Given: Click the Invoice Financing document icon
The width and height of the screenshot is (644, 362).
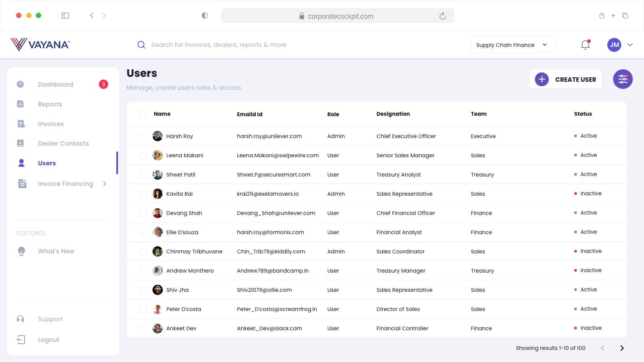Looking at the screenshot, I should 22,184.
